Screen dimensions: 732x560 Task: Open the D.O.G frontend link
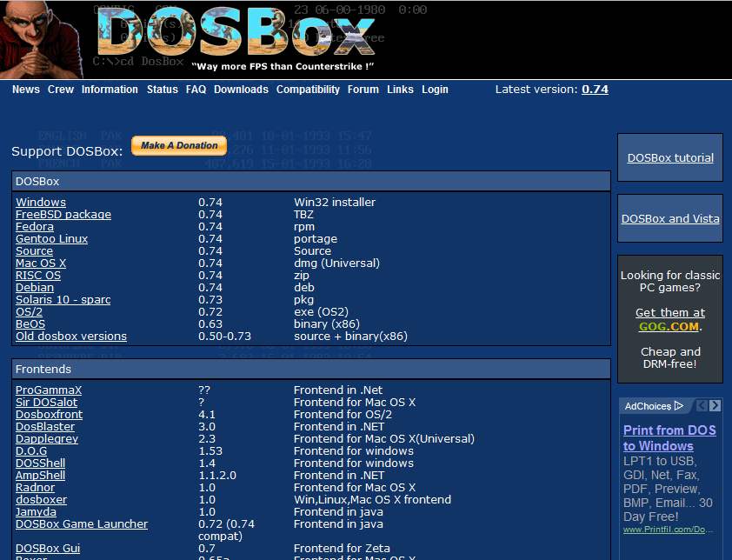[x=31, y=450]
